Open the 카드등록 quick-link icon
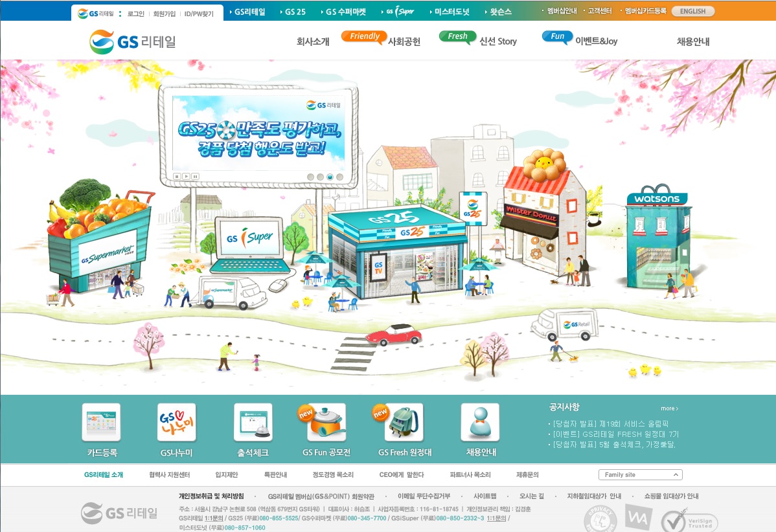 click(x=102, y=422)
